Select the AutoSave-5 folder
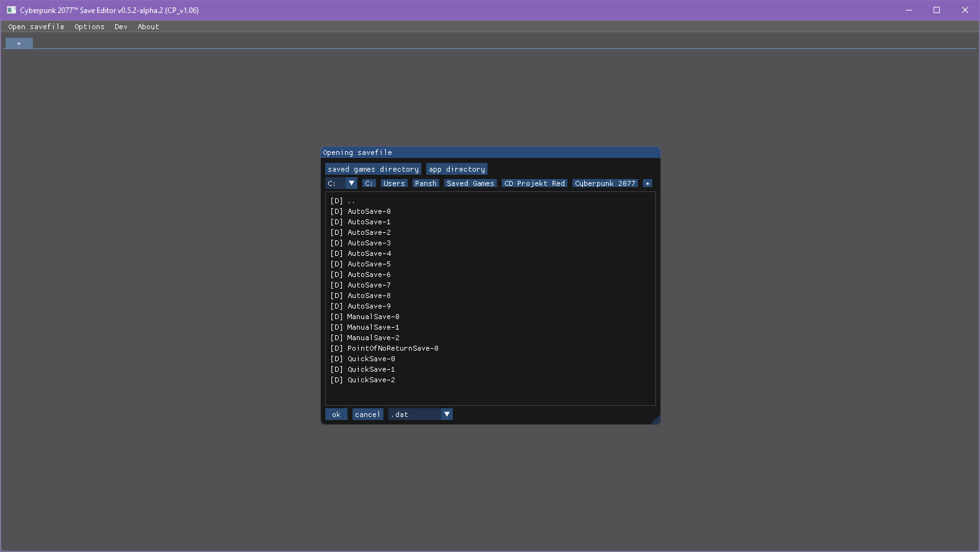Viewport: 980px width, 552px height. (490, 264)
